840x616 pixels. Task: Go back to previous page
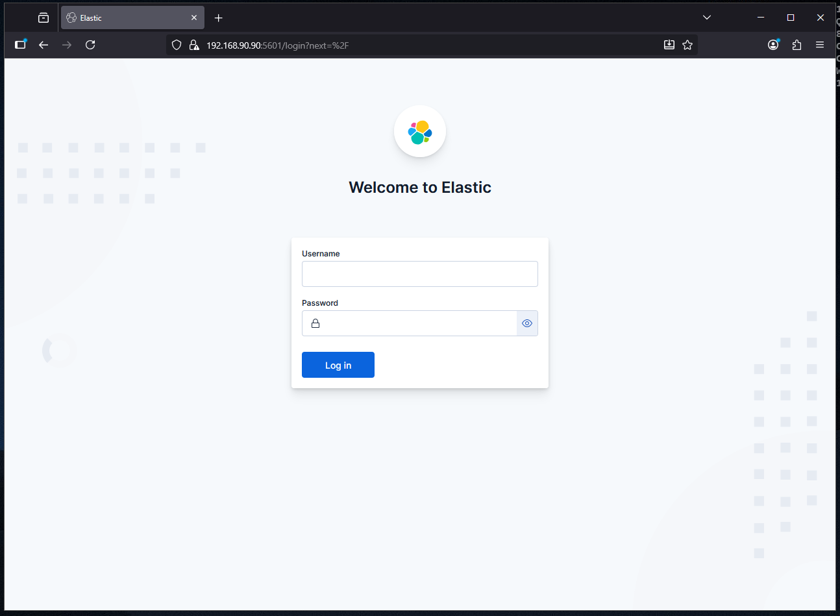click(43, 45)
